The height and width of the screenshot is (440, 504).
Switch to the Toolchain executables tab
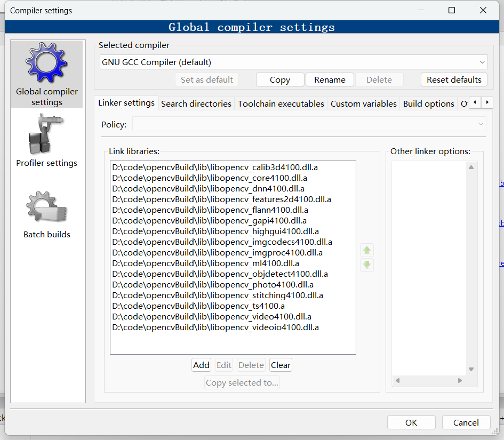pos(281,103)
